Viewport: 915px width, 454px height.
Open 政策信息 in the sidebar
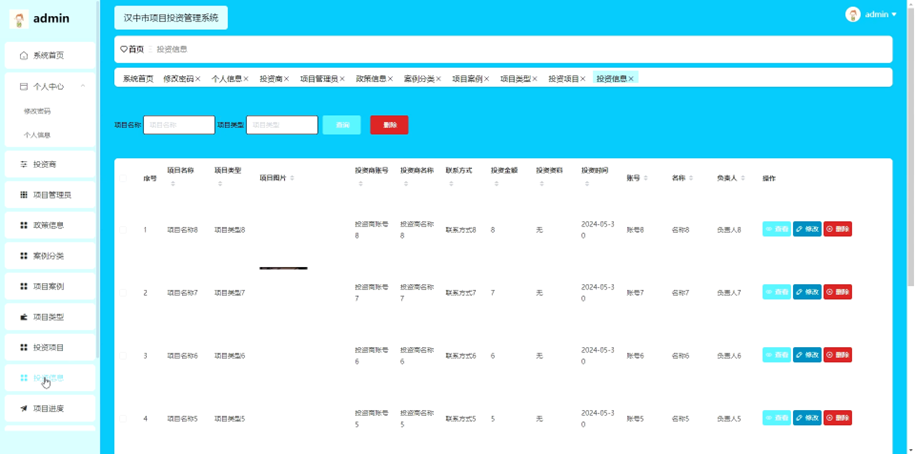pos(50,225)
